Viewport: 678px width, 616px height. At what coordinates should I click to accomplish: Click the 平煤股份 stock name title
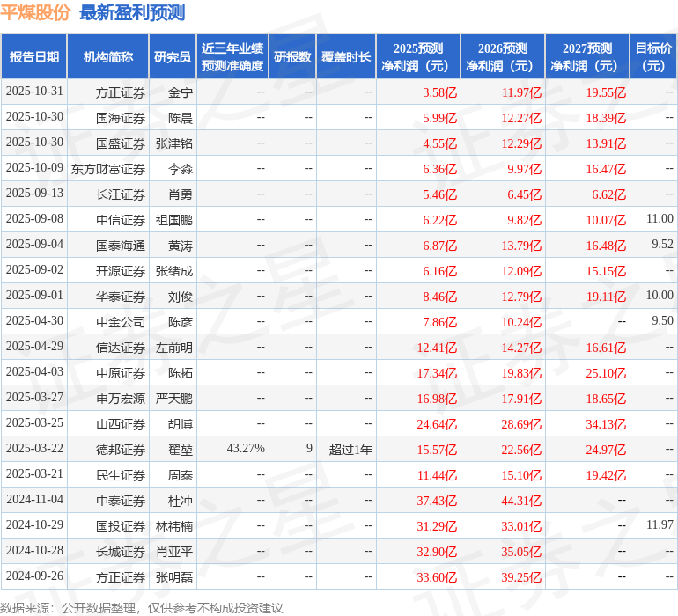click(x=35, y=12)
